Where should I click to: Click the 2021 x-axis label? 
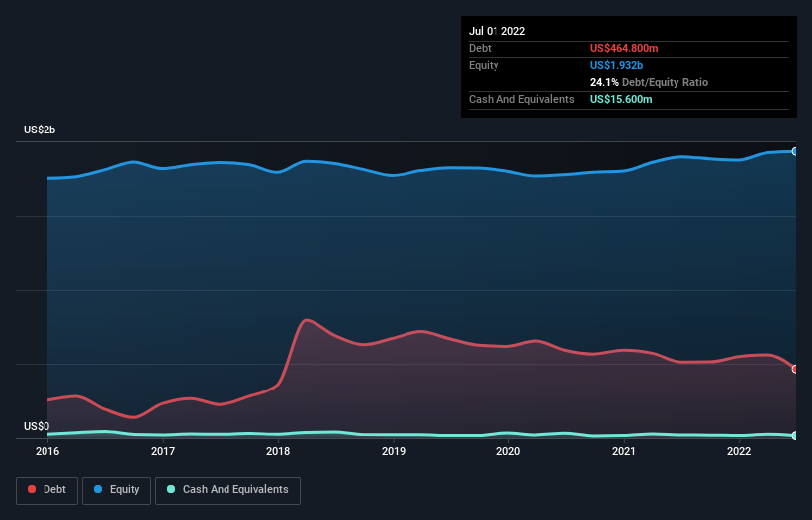(624, 451)
